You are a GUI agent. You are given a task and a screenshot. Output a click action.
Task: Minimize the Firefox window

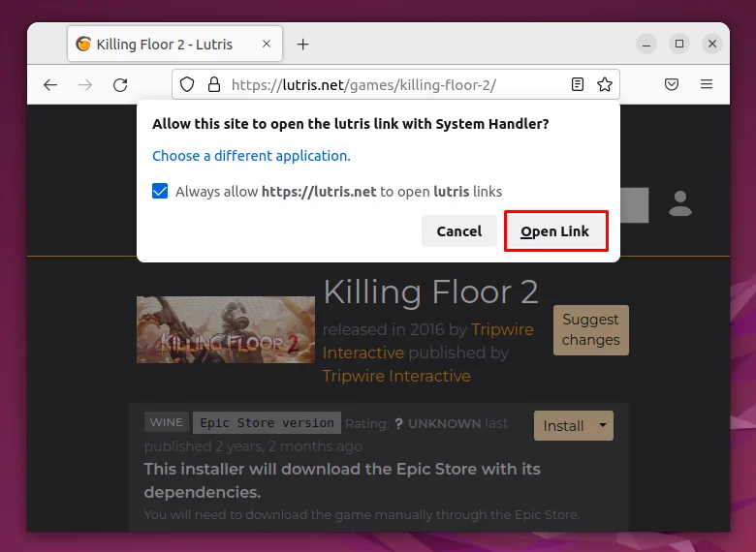click(x=646, y=45)
